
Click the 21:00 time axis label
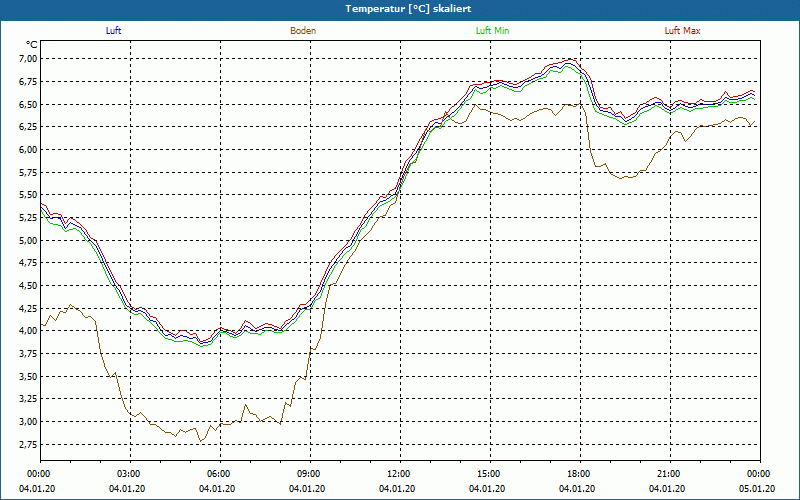tap(667, 474)
